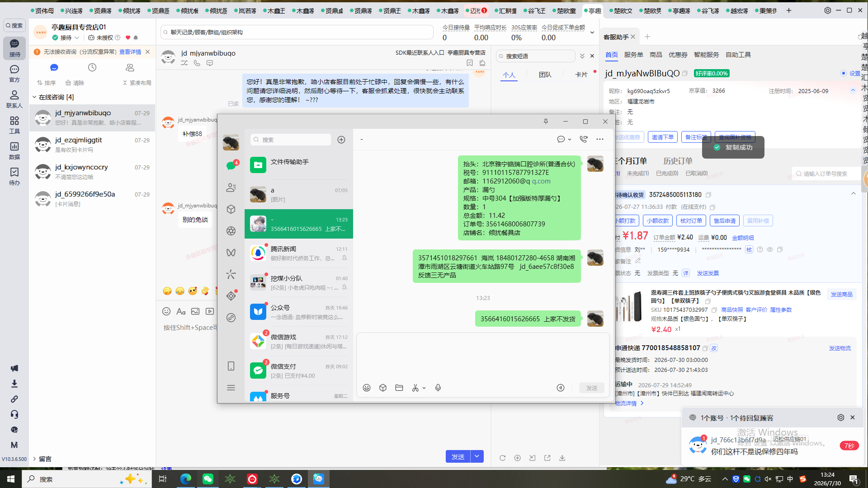Click the blue 发送 button in JD chat
868x488 pixels.
458,456
